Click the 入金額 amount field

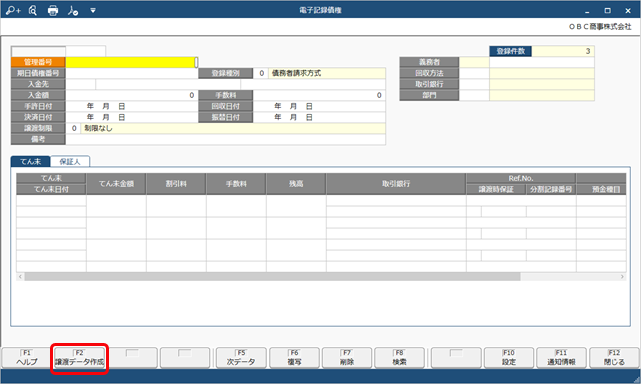132,95
